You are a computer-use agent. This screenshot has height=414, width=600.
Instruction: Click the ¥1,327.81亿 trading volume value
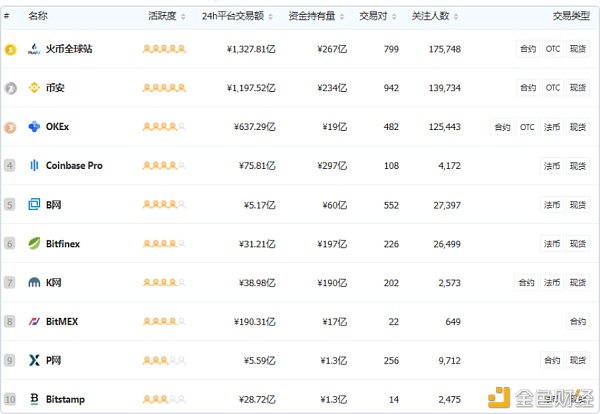(x=251, y=49)
